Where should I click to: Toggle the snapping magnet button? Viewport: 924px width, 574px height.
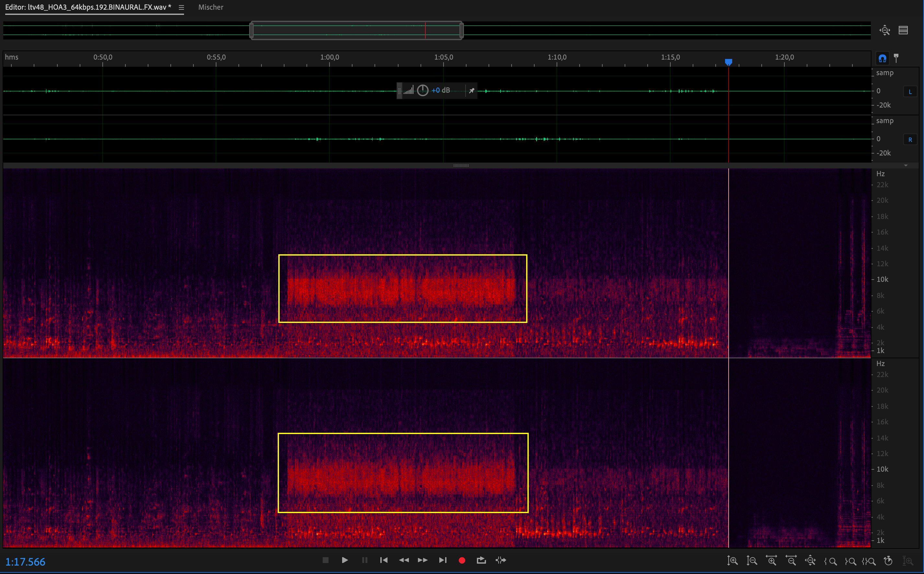(882, 58)
